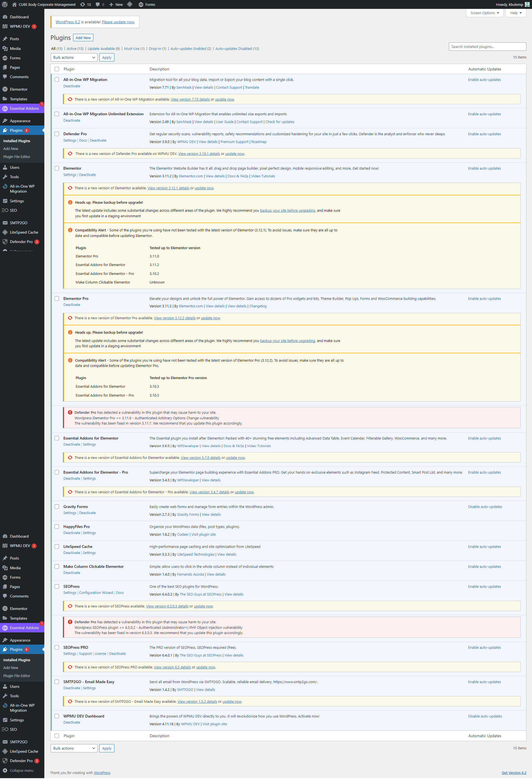Image resolution: width=532 pixels, height=779 pixels.
Task: Click the LiteSpeed diamond icon in admin bar
Action: tap(130, 4)
